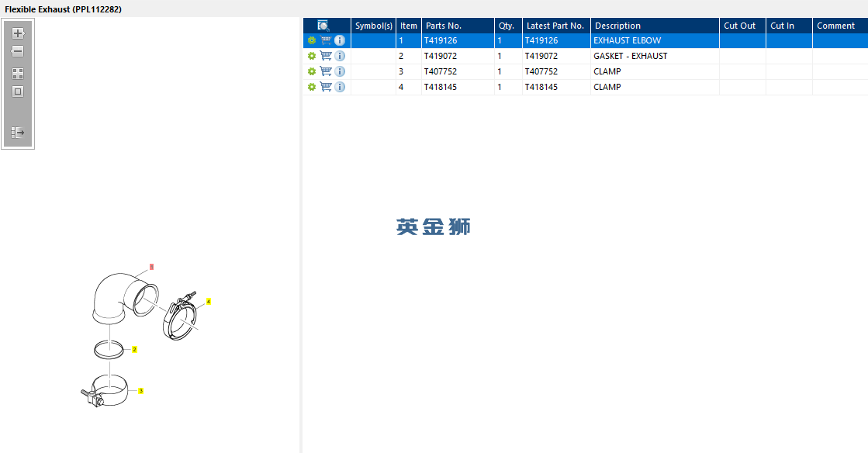
Task: Add T418145 clamp to cart
Action: tap(326, 87)
